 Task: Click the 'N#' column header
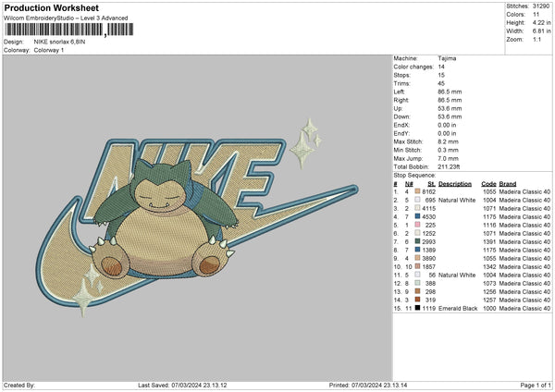[409, 184]
